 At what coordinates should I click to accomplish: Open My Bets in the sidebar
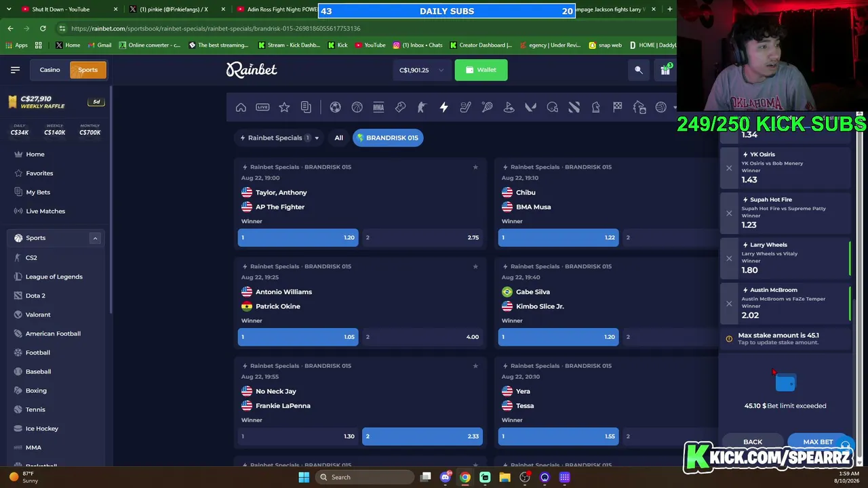pyautogui.click(x=56, y=192)
